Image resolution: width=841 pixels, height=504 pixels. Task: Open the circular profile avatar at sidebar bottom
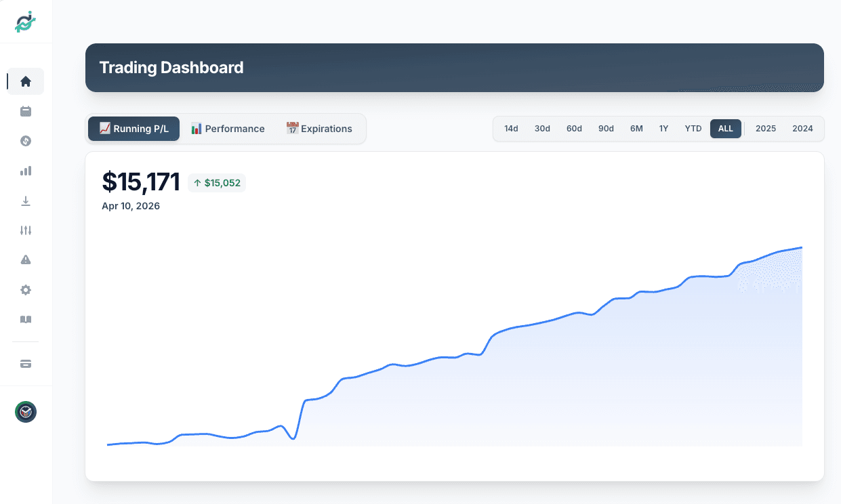pos(25,411)
